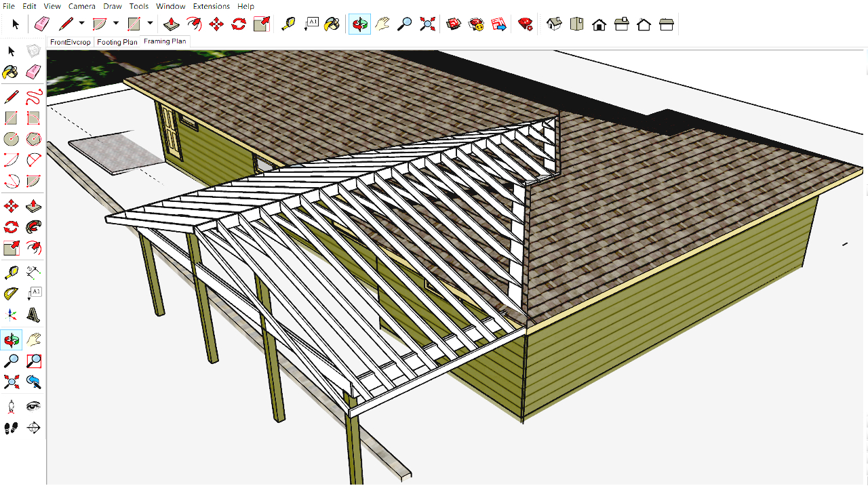The image size is (868, 488).
Task: Activate the Pan hand tool in top toolbar
Action: coord(383,24)
